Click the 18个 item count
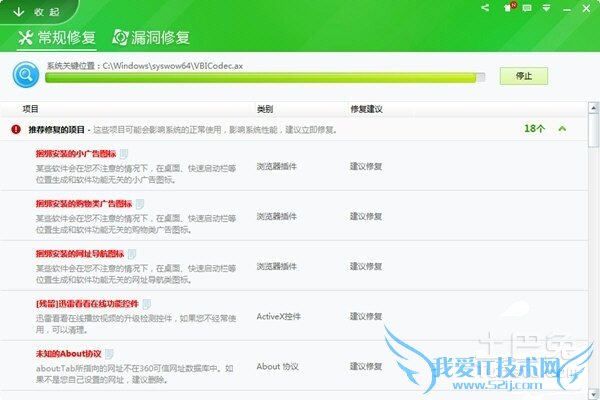 (x=534, y=129)
